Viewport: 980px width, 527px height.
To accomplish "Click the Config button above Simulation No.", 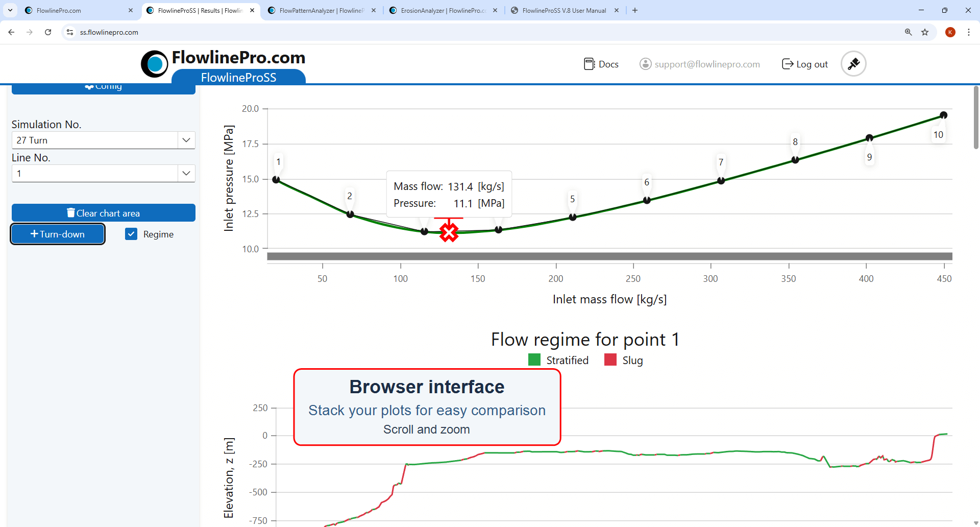I will click(x=103, y=86).
